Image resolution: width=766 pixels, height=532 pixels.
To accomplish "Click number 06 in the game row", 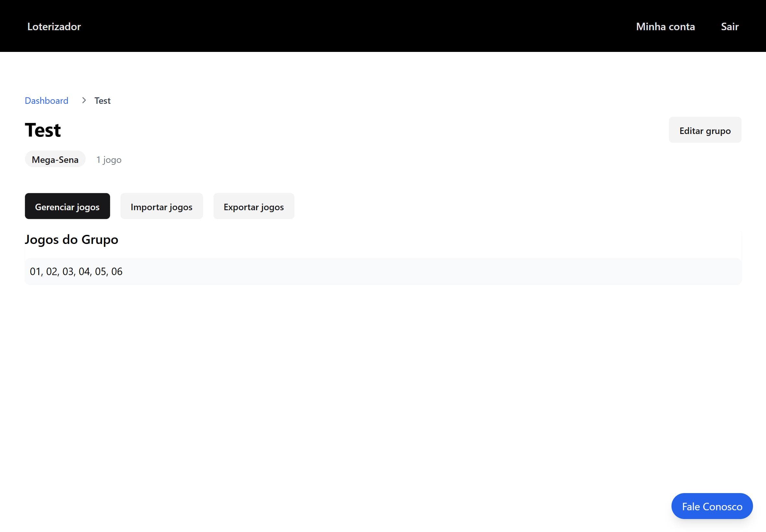I will tap(117, 271).
